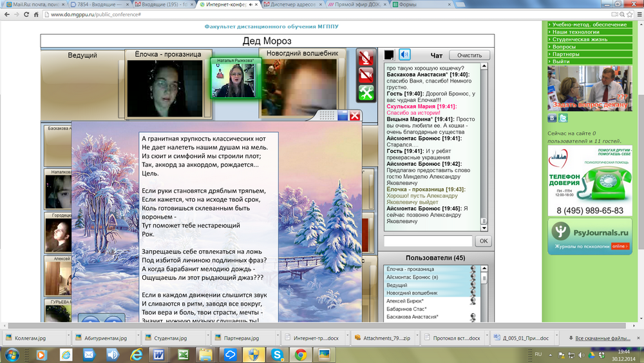Screen dimensions: 644x363
Task: Grab the dotted drag handle of poem popup
Action: pos(327,116)
